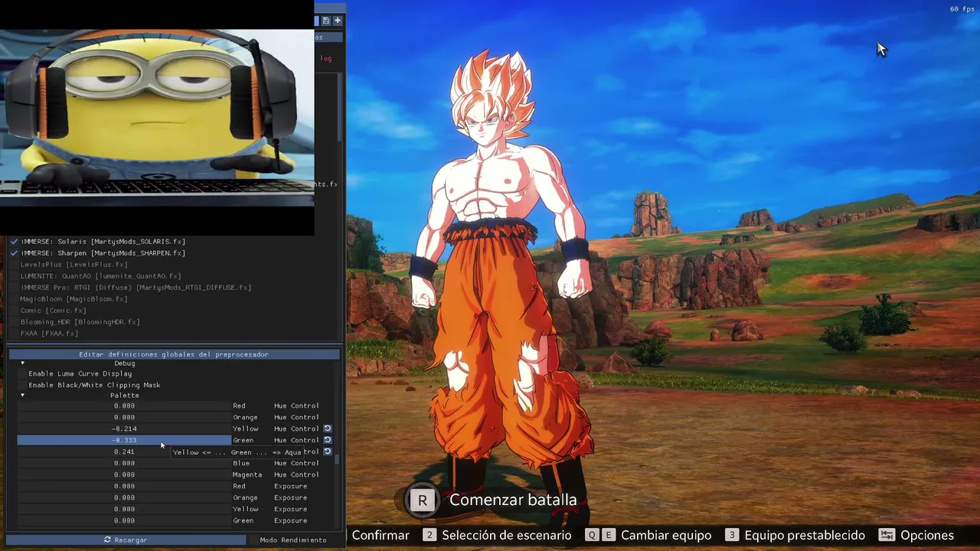The height and width of the screenshot is (551, 980).
Task: Click the minion webcam overlay
Action: click(x=157, y=119)
